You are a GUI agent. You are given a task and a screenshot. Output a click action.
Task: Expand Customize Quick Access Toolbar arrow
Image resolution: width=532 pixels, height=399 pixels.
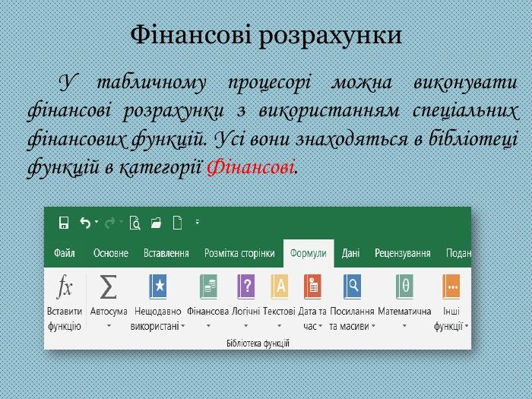coord(198,222)
